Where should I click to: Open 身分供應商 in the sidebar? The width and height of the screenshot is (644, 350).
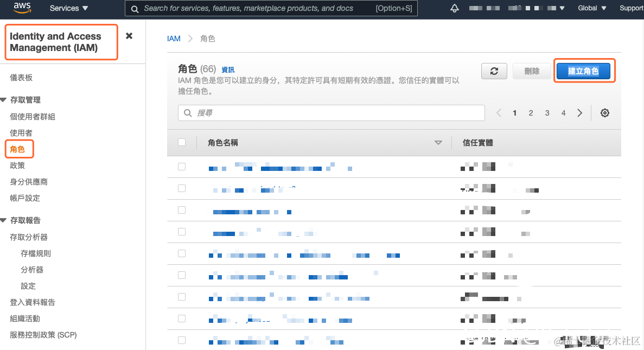(x=29, y=182)
